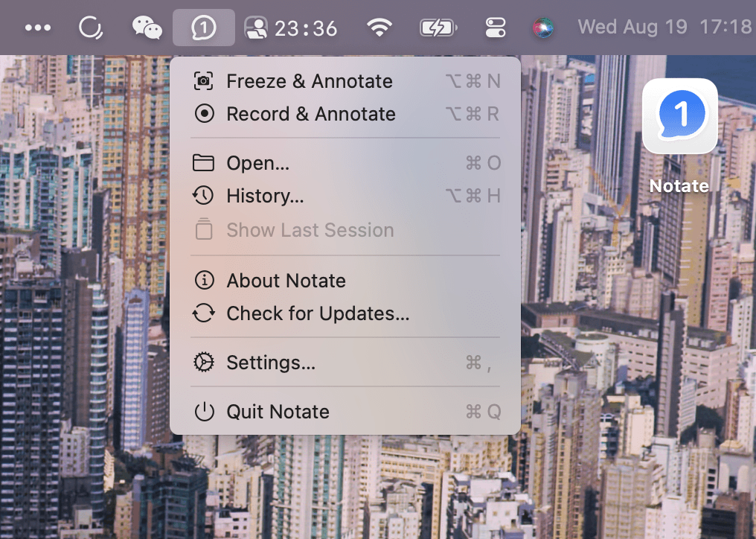Click the record circle icon beside Record & Annotate
Image resolution: width=756 pixels, height=539 pixels.
click(204, 114)
